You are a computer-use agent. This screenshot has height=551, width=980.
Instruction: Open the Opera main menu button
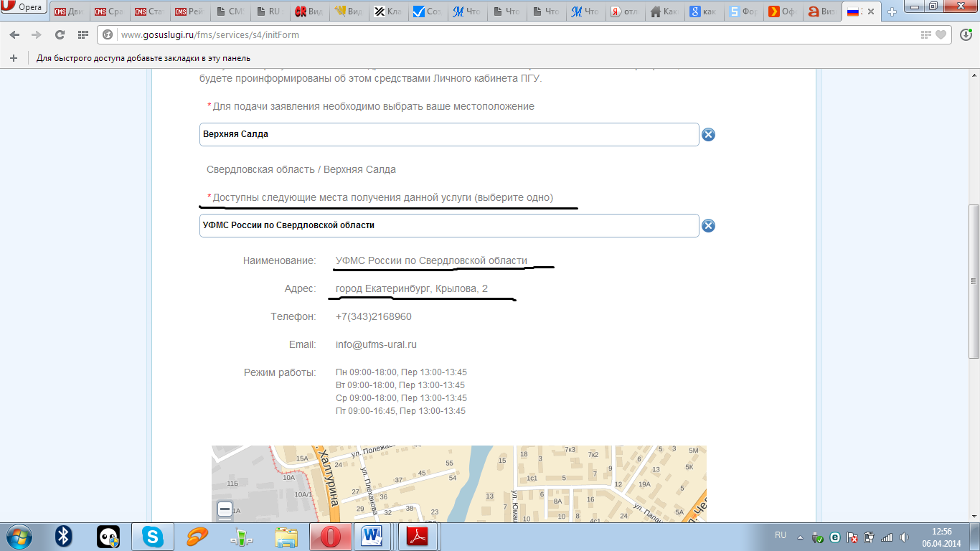point(24,8)
